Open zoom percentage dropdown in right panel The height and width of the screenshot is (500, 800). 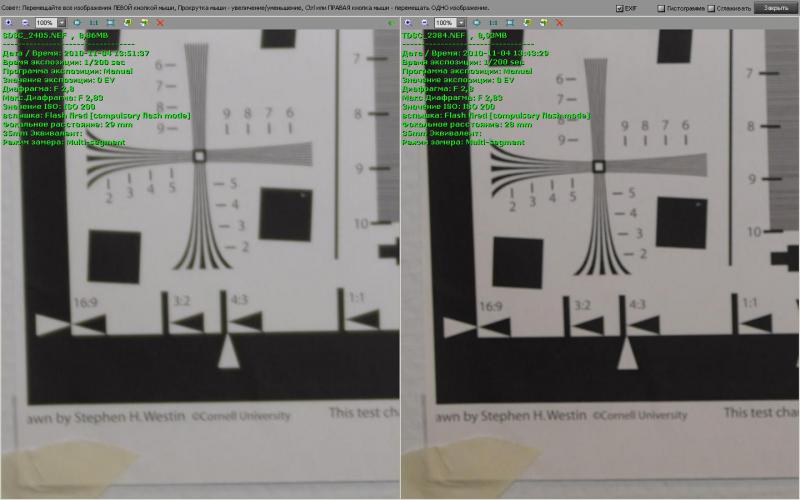461,23
